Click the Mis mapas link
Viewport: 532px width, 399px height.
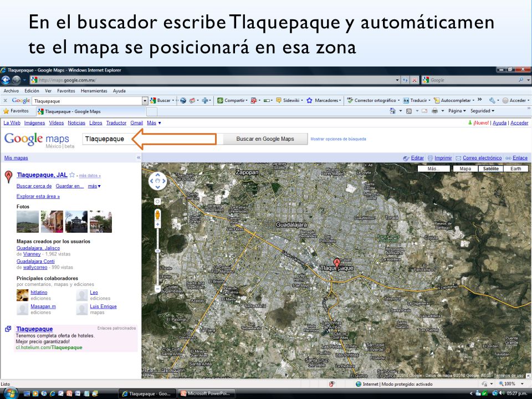click(16, 158)
